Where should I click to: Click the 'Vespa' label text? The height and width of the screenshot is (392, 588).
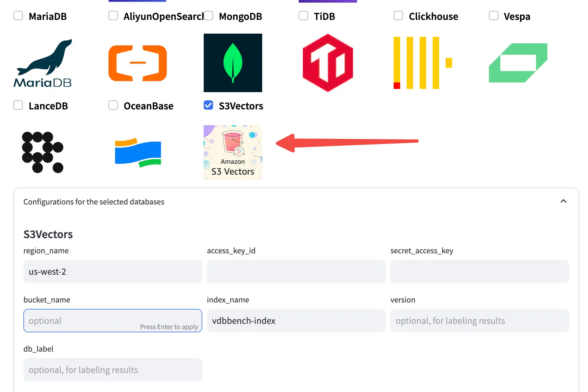[517, 16]
